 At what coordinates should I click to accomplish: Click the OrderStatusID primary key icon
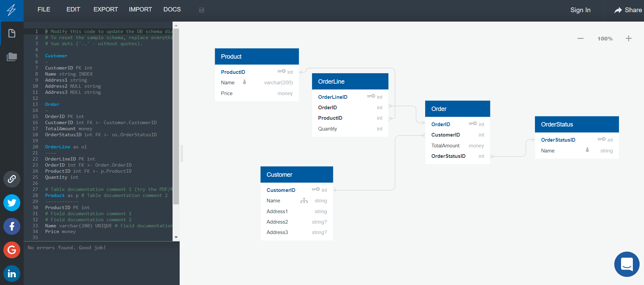pyautogui.click(x=601, y=139)
